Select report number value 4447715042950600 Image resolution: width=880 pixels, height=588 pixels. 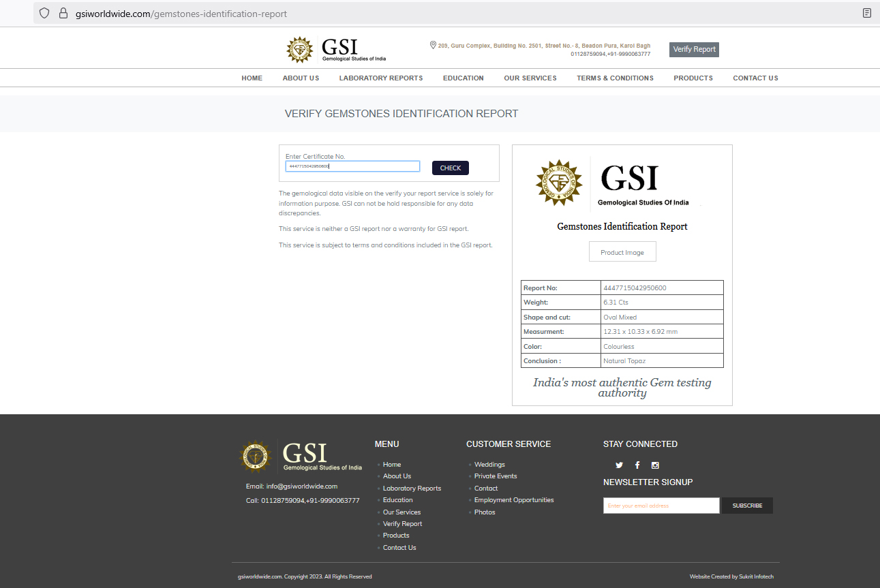pyautogui.click(x=635, y=288)
